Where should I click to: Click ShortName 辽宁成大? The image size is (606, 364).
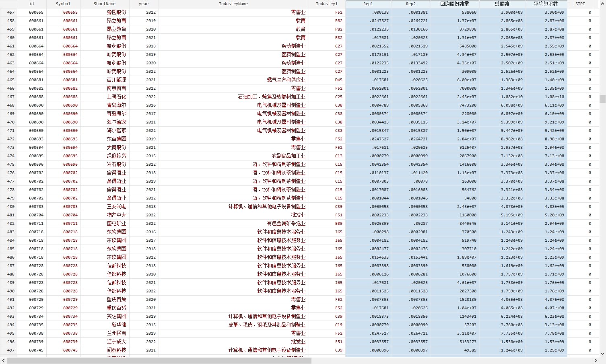116,341
